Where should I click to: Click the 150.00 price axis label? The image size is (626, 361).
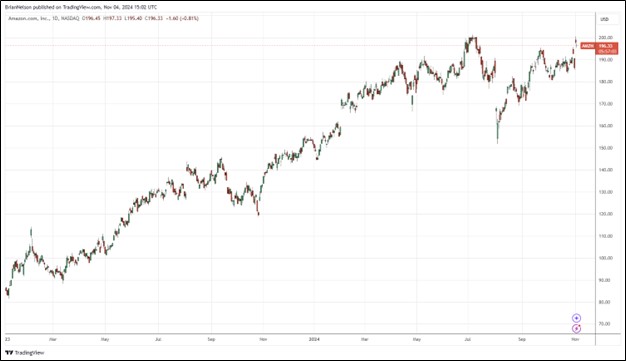pyautogui.click(x=605, y=148)
